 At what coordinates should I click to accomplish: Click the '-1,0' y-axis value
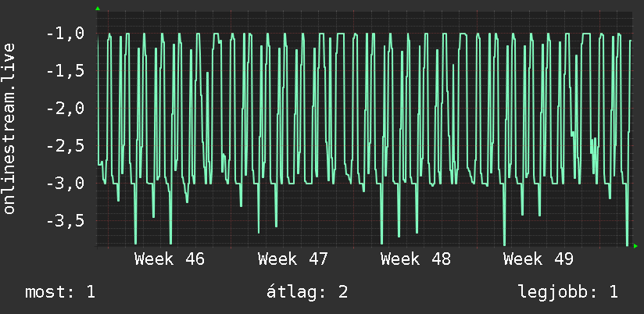[66, 34]
